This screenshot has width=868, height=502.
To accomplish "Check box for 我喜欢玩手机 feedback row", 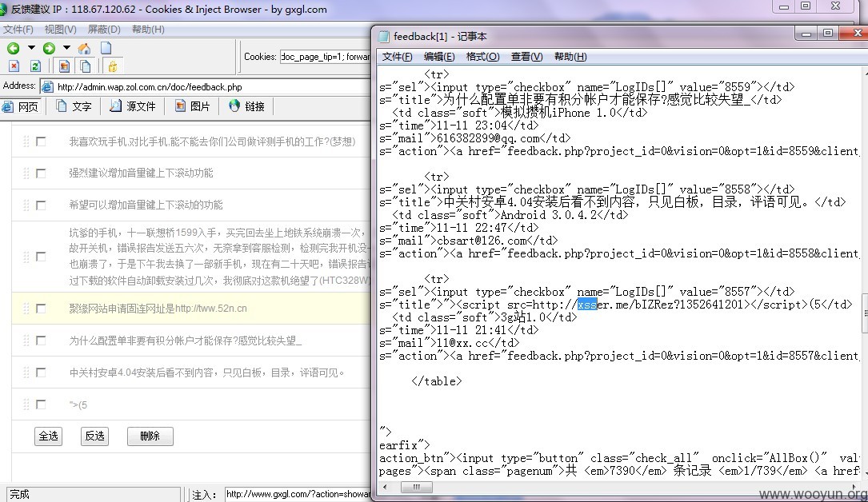I will (x=41, y=141).
